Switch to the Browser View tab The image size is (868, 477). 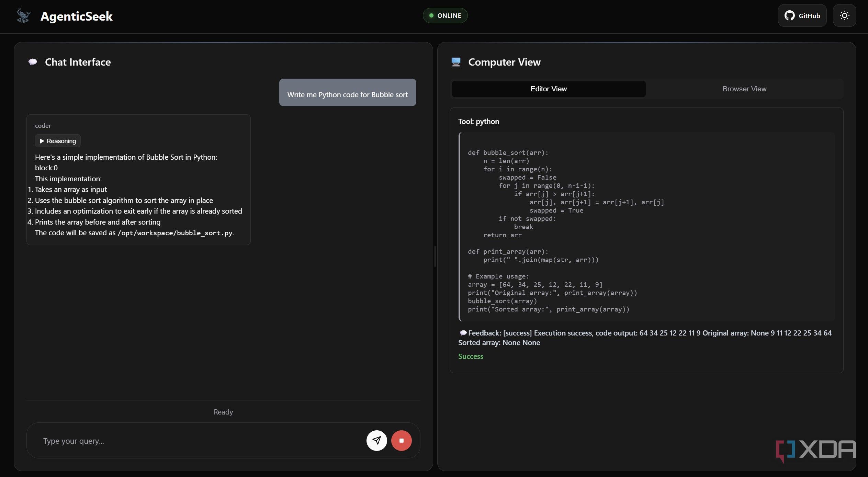(744, 89)
